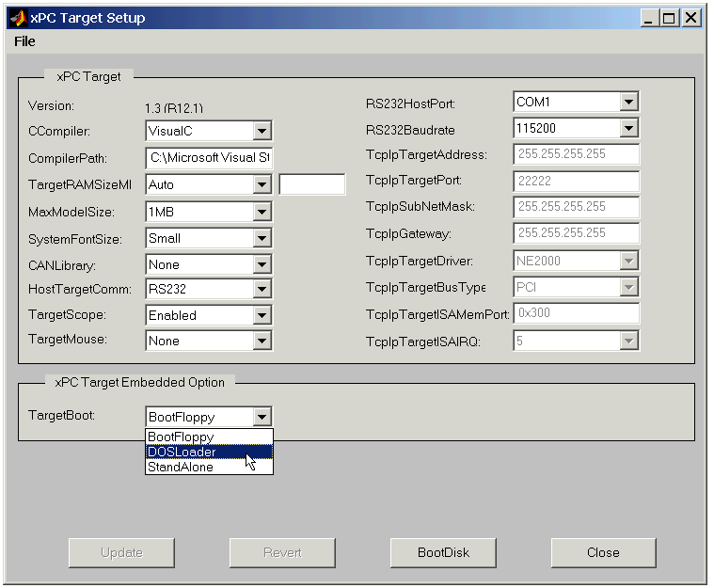The height and width of the screenshot is (588, 714).
Task: Click the TcpIpTargetISAMemPort 0x300 field
Action: coord(576,313)
